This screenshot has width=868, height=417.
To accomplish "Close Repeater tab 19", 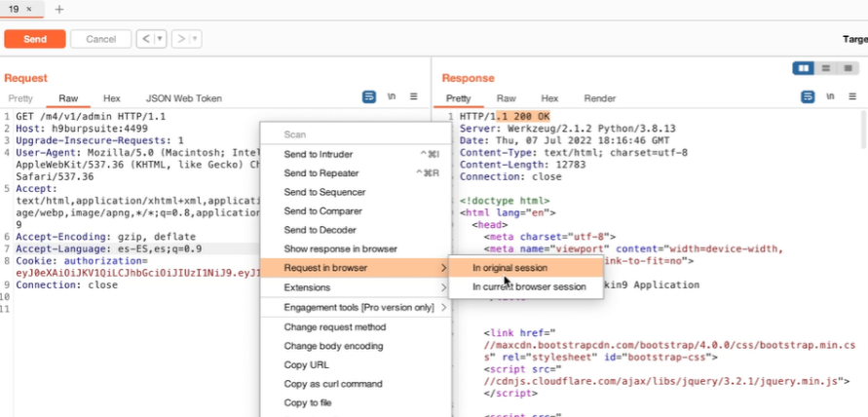I will pos(29,9).
